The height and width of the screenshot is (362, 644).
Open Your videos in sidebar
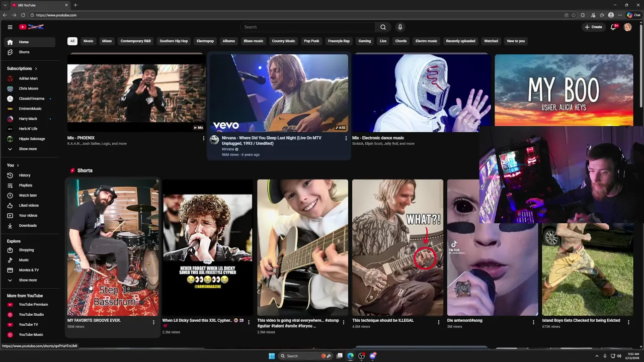click(x=29, y=216)
